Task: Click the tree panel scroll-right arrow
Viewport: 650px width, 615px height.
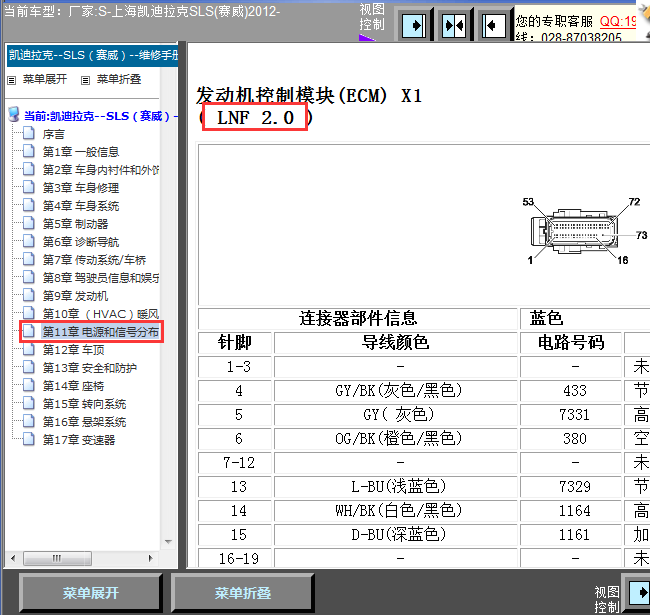Action: tap(150, 558)
